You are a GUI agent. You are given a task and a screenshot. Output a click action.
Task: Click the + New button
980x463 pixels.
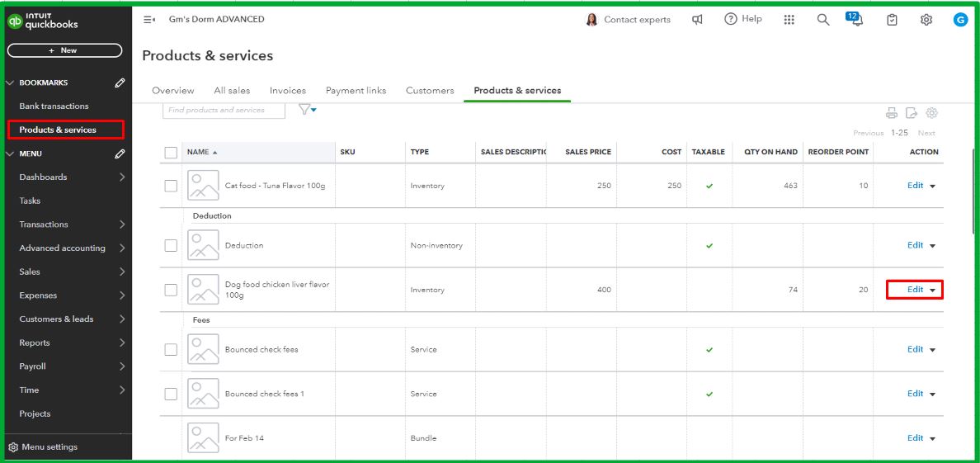click(64, 50)
